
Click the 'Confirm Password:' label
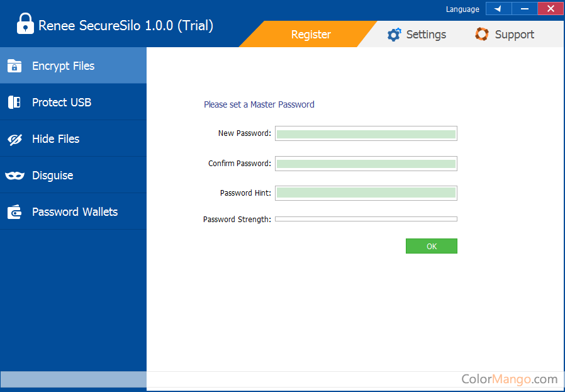pyautogui.click(x=240, y=164)
